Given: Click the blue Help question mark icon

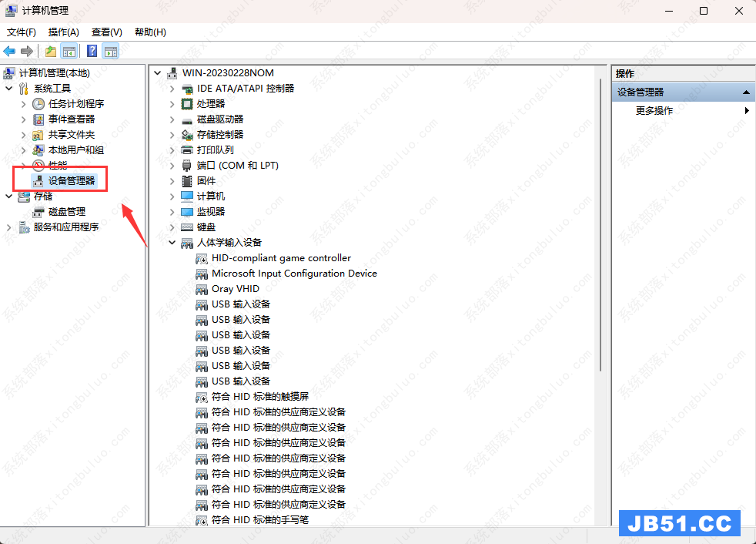Looking at the screenshot, I should [92, 52].
